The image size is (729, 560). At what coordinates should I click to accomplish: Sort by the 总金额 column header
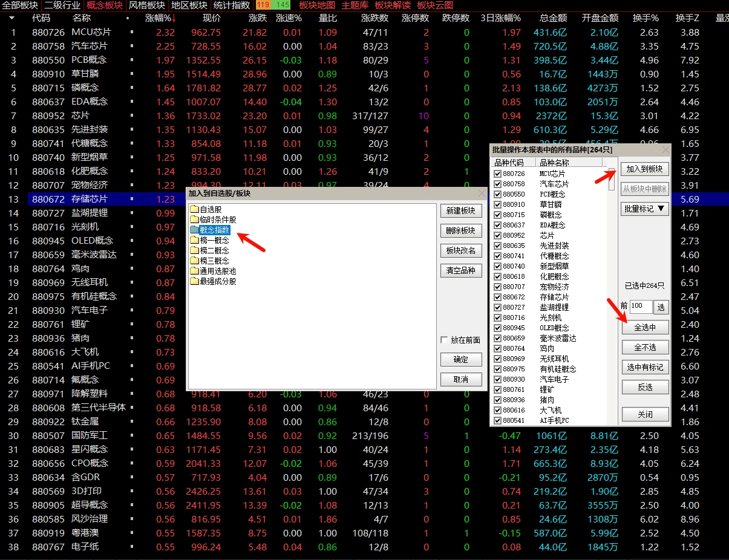click(x=553, y=18)
